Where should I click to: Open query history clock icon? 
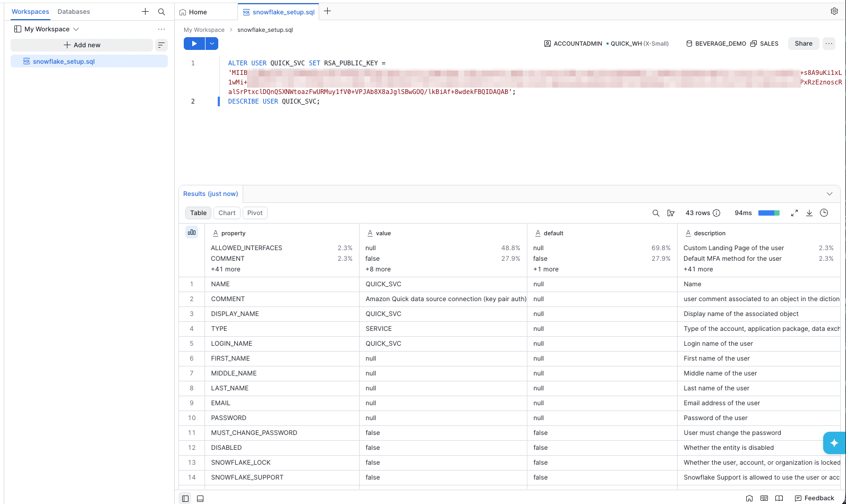tap(824, 213)
